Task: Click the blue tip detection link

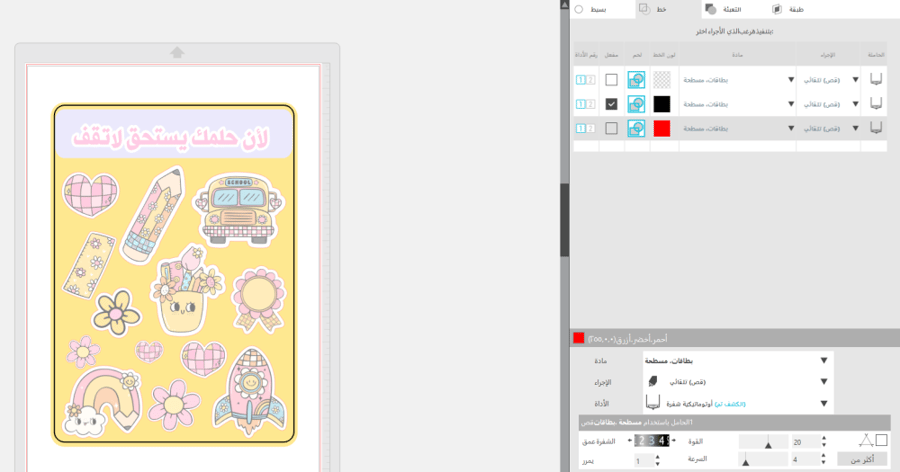Action: [x=730, y=404]
